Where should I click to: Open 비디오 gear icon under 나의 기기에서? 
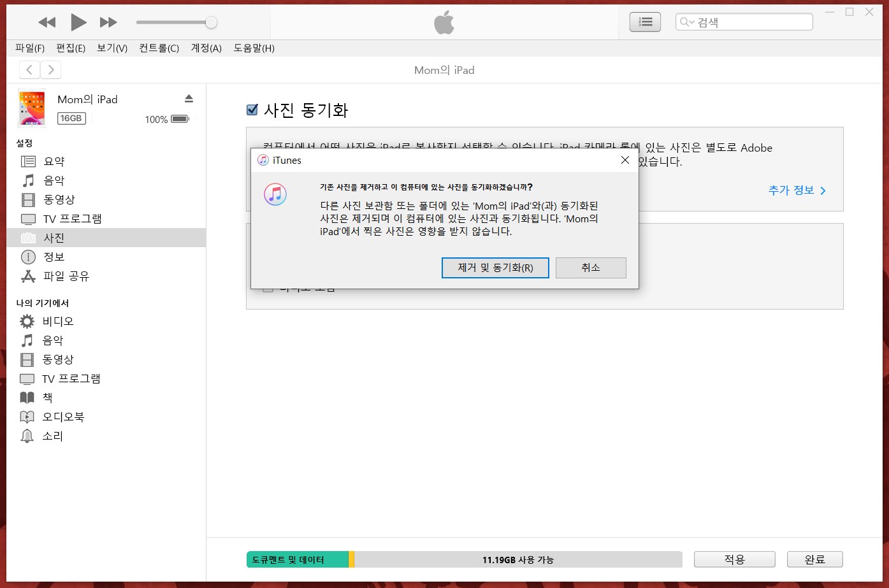pyautogui.click(x=27, y=321)
